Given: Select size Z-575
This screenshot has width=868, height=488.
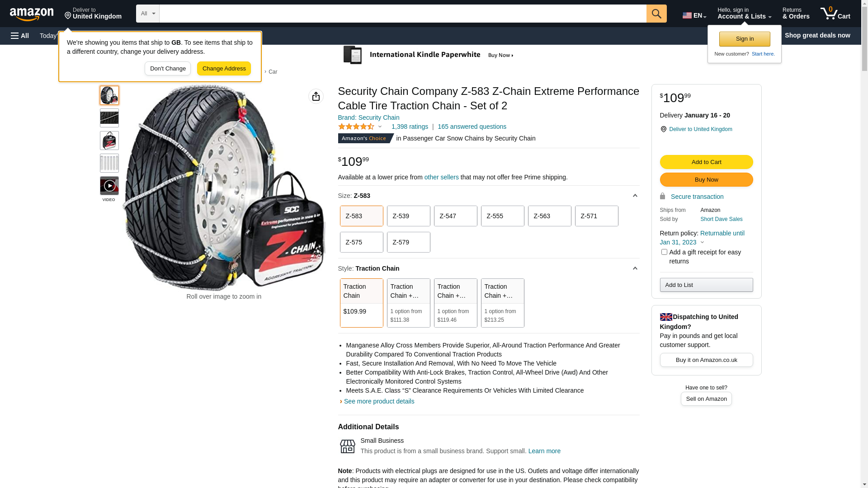Looking at the screenshot, I should pos(361,242).
